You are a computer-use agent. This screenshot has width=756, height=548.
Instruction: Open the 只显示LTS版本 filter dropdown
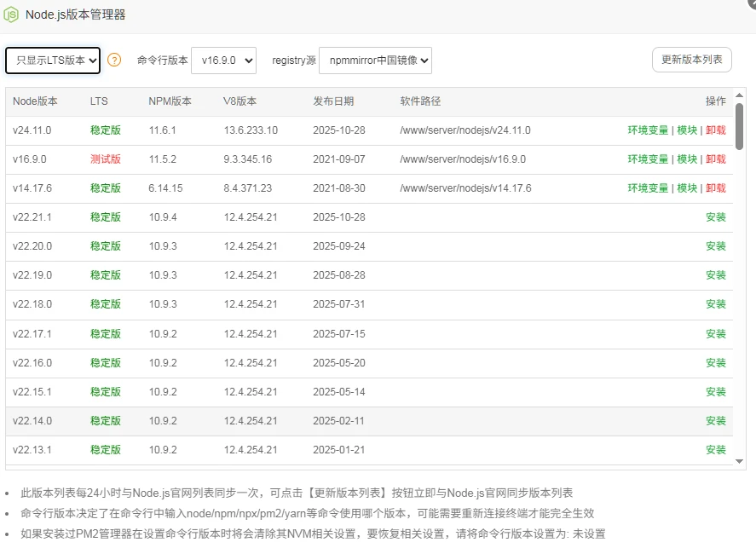click(x=53, y=61)
